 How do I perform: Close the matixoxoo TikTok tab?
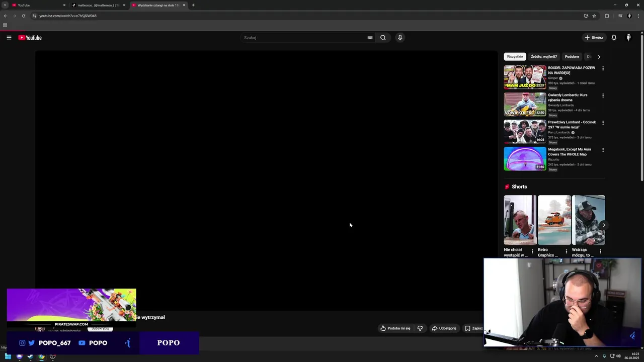click(124, 5)
